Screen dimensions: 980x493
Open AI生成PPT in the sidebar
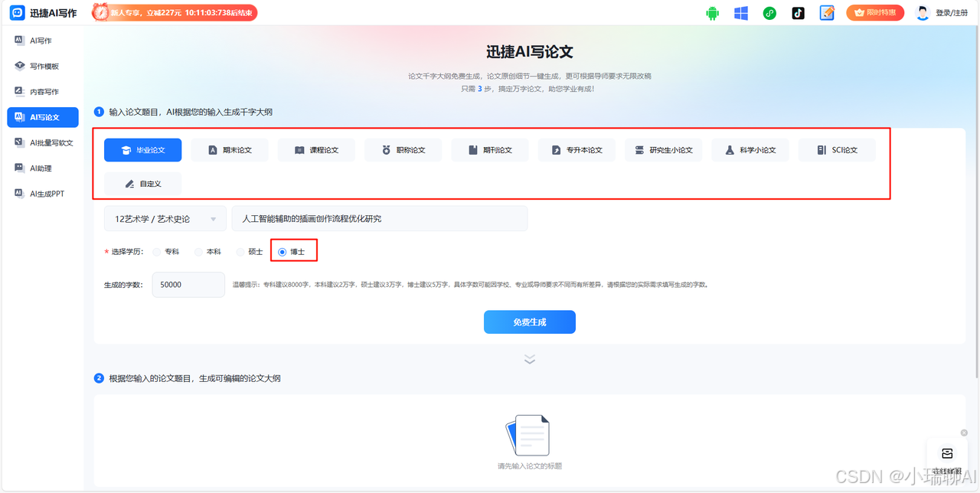[x=43, y=194]
